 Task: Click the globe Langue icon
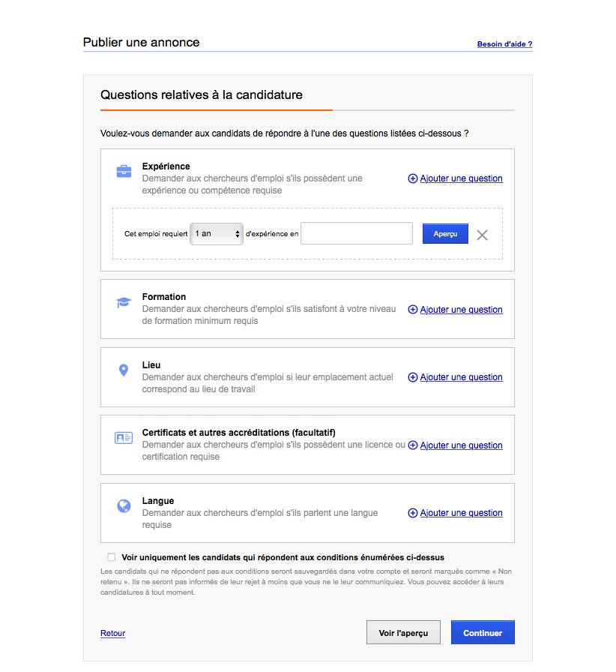pos(124,506)
